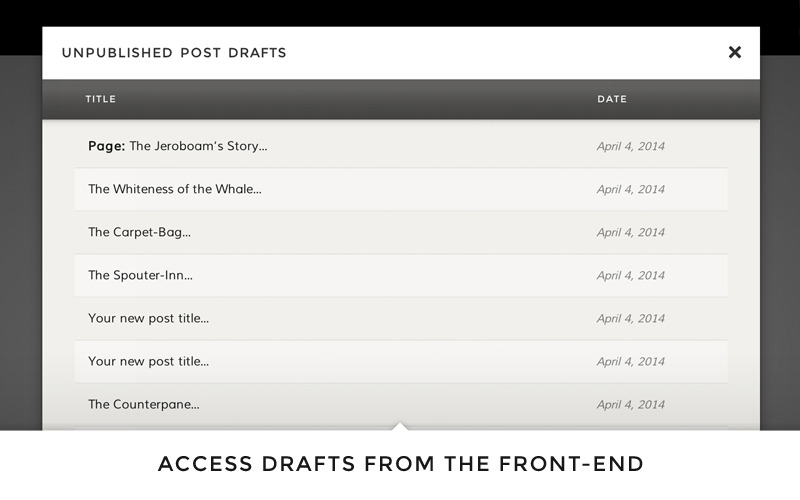800x500 pixels.
Task: Click the date beside The Counterpane
Action: (x=630, y=404)
